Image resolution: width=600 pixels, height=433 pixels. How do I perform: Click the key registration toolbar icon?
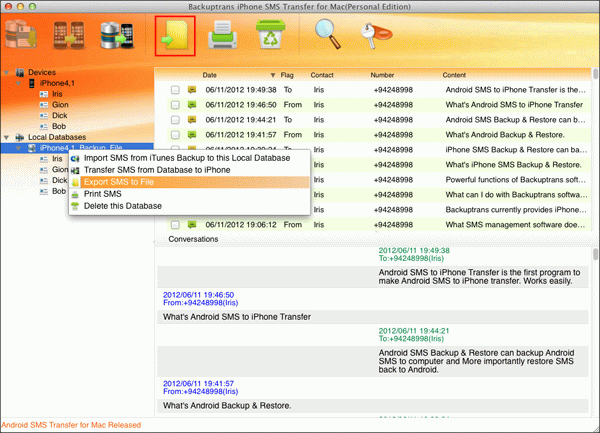(376, 35)
